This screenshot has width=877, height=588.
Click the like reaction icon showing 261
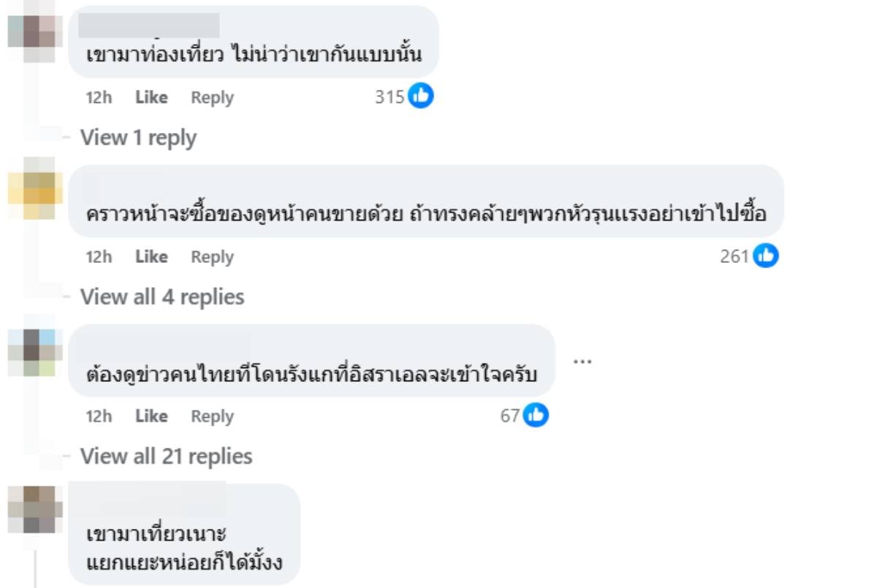pos(766,256)
